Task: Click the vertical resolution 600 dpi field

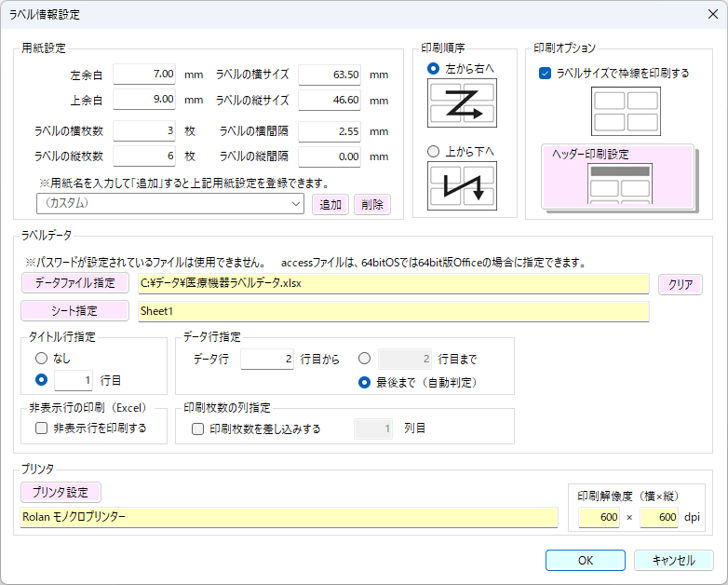Action: coord(658,518)
